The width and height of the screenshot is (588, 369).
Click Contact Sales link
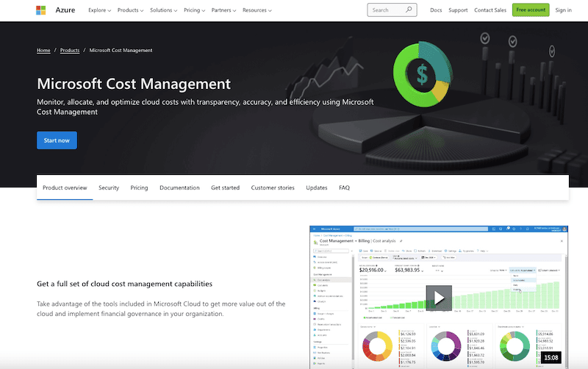point(490,10)
